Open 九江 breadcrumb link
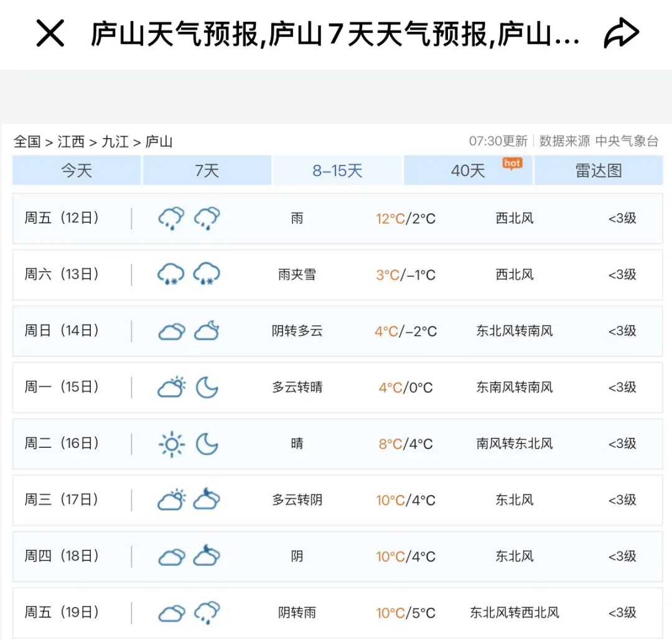The image size is (672, 640). coord(115,142)
